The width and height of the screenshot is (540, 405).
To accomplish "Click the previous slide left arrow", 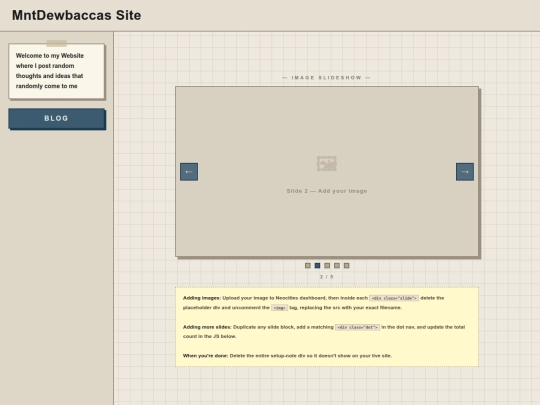I will coord(189,172).
